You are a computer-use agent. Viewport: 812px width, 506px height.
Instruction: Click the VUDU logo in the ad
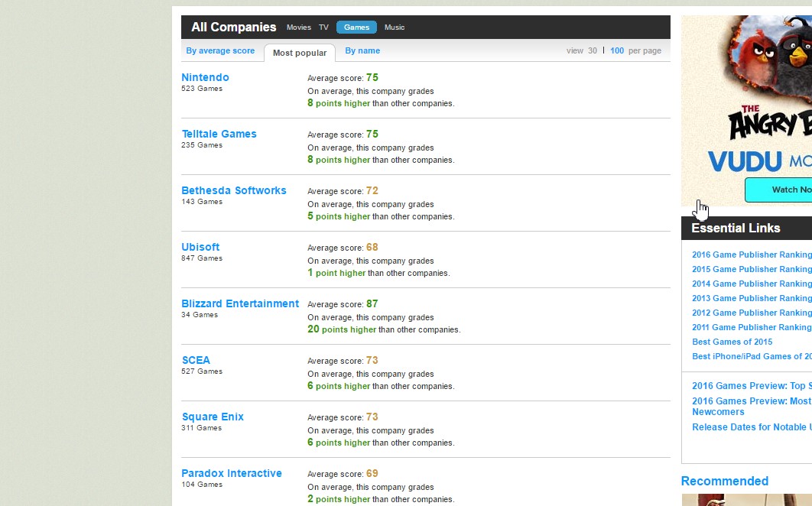[745, 161]
